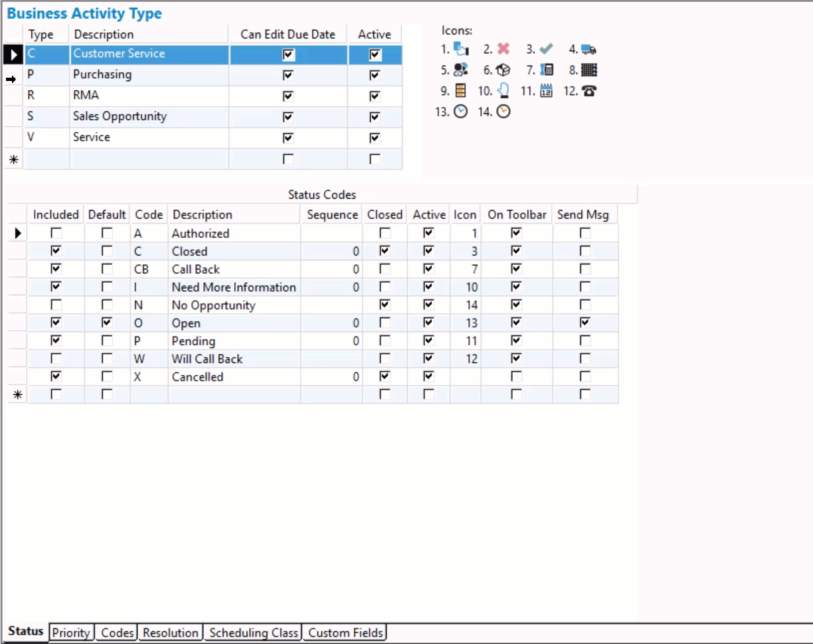813x644 pixels.
Task: Enable the Default checkbox for Pending status
Action: tap(106, 341)
